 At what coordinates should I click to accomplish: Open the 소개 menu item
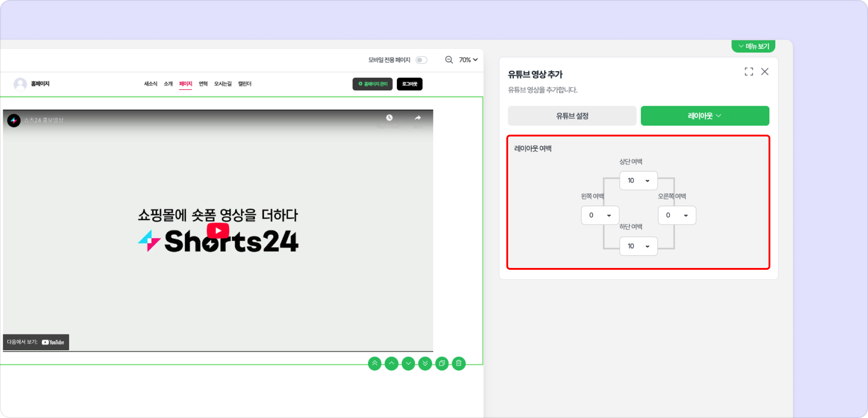click(168, 84)
